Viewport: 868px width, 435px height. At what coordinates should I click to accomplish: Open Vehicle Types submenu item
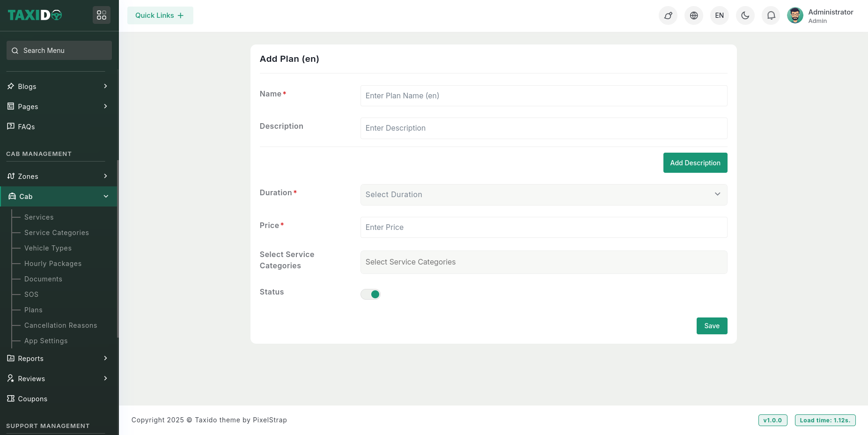(x=48, y=248)
